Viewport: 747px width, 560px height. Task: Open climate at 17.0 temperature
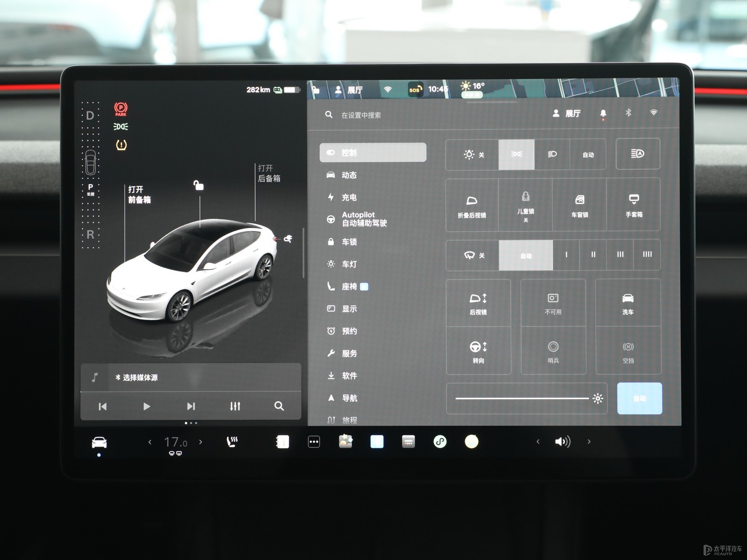(175, 442)
